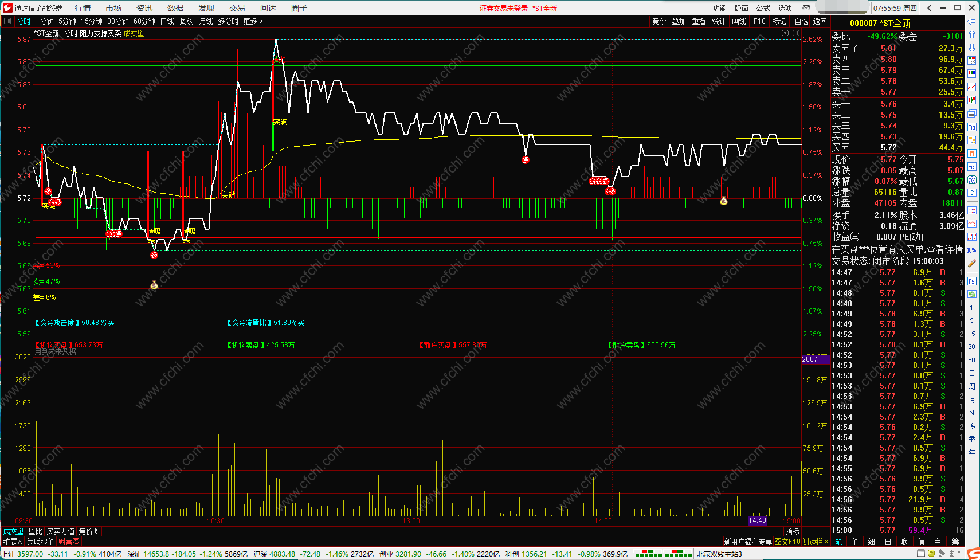
Task: Click the left arrow icon in the right sidebar
Action: click(x=971, y=21)
